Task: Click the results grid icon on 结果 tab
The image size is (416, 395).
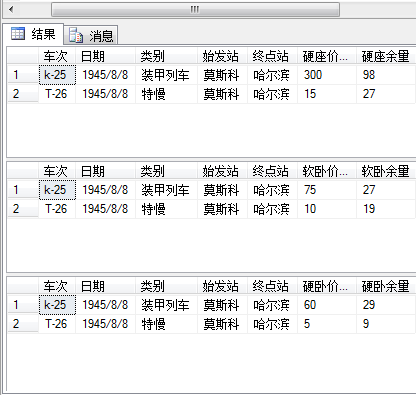Action: pyautogui.click(x=18, y=34)
